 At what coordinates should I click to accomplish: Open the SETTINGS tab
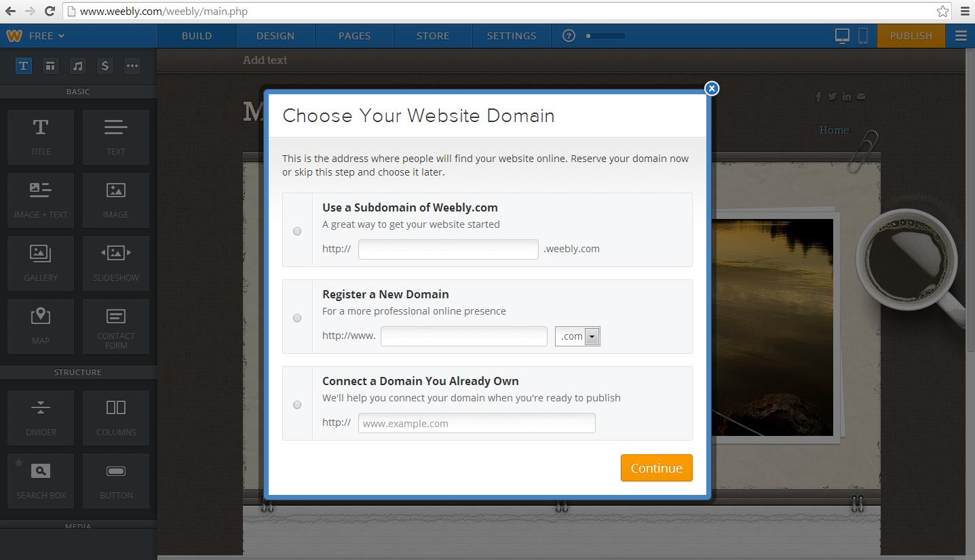[x=512, y=36]
